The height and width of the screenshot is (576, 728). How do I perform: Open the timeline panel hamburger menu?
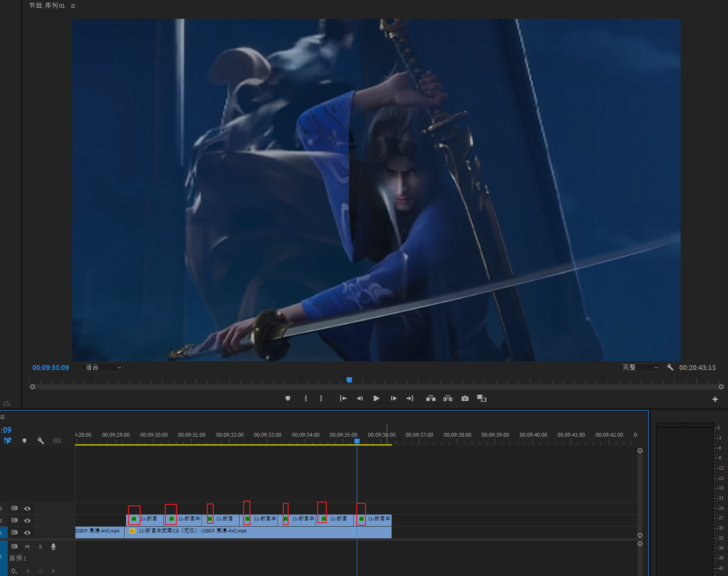click(x=2, y=417)
